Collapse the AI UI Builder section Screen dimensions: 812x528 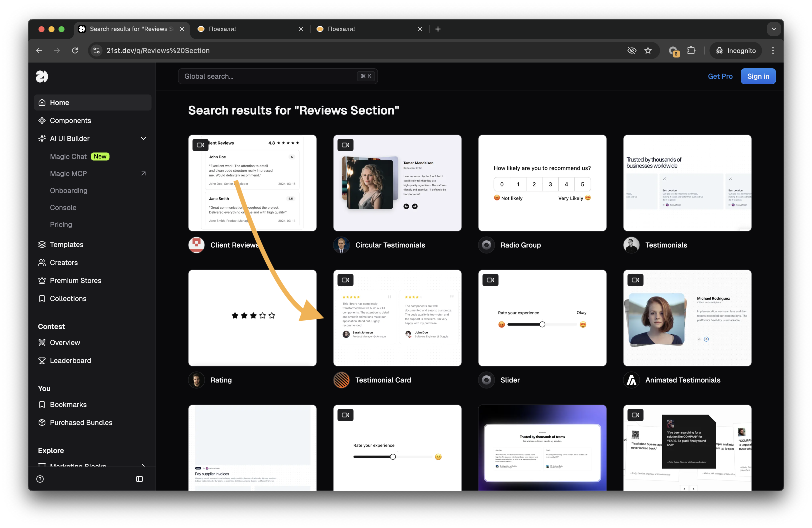tap(143, 138)
